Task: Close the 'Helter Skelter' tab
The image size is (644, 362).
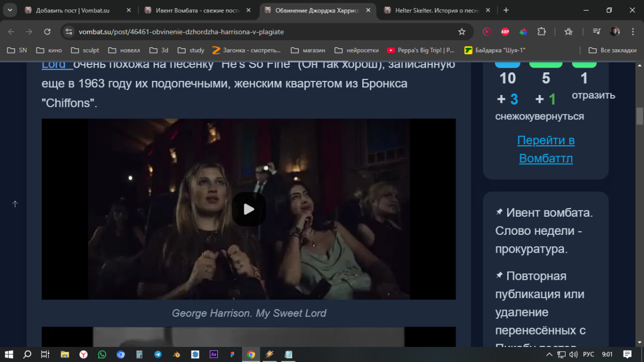Action: pos(489,10)
